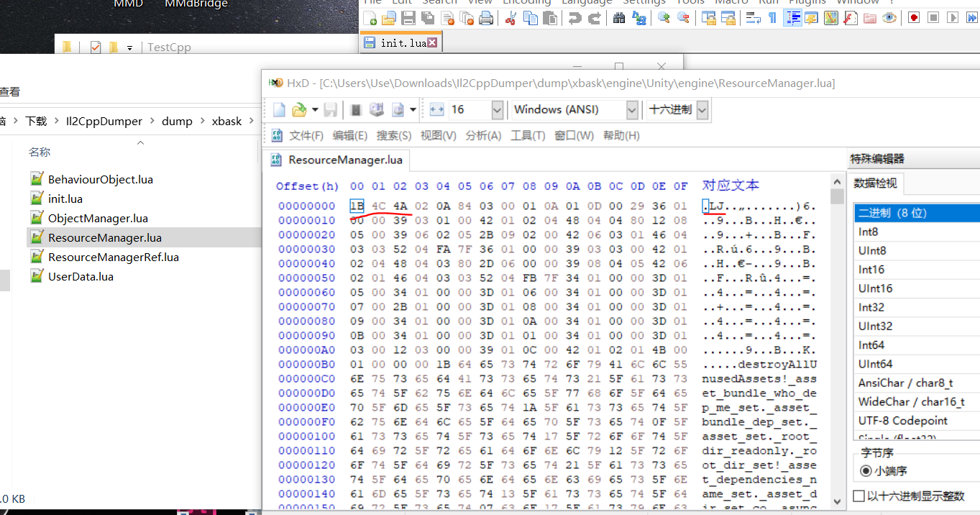
Task: Enable the show integers in hexadecimal checkbox
Action: coord(858,496)
